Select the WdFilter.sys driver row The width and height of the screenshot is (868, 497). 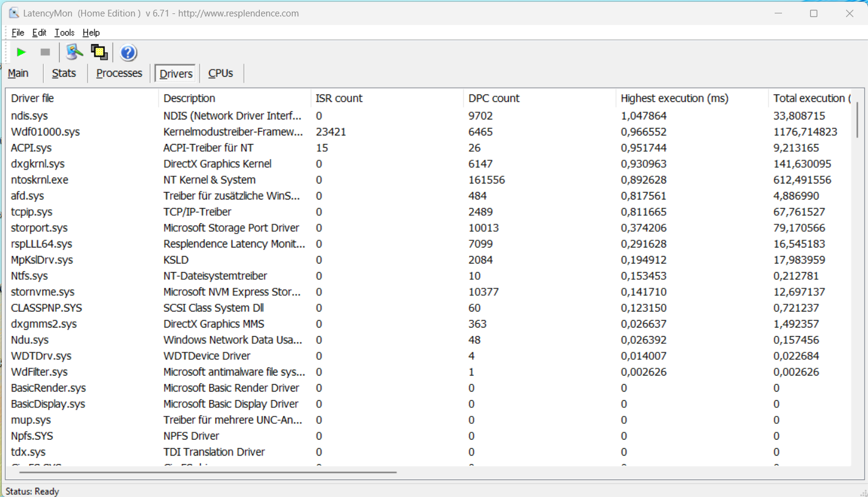tap(428, 372)
